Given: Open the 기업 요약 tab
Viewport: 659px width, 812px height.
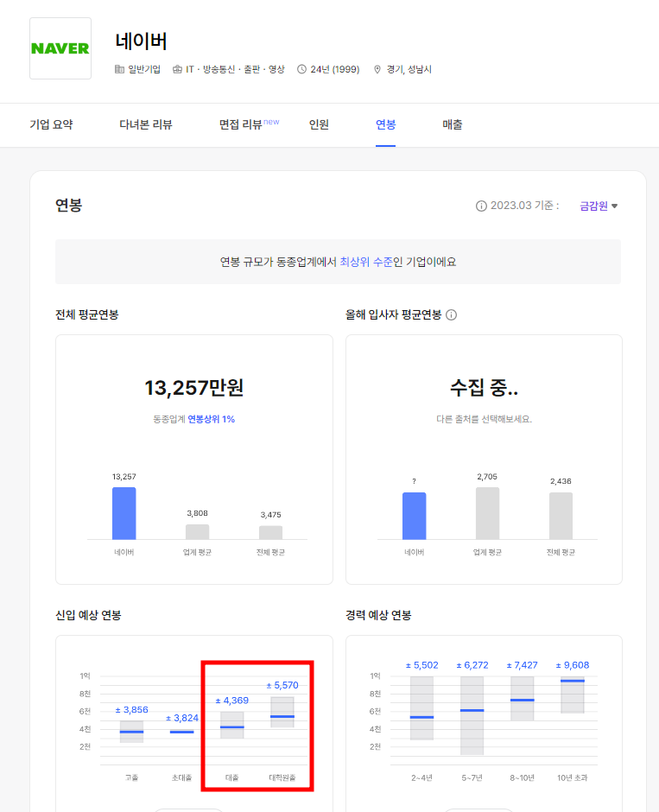Looking at the screenshot, I should click(51, 124).
